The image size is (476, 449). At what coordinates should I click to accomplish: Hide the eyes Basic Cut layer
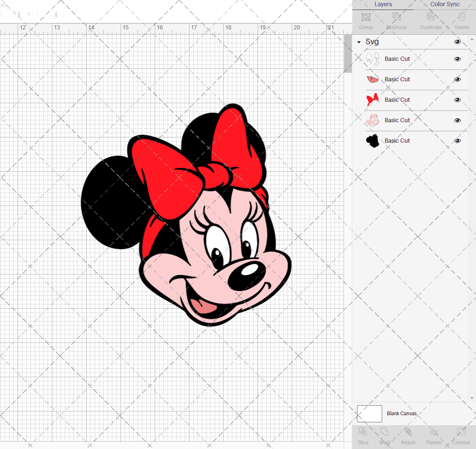(x=457, y=59)
